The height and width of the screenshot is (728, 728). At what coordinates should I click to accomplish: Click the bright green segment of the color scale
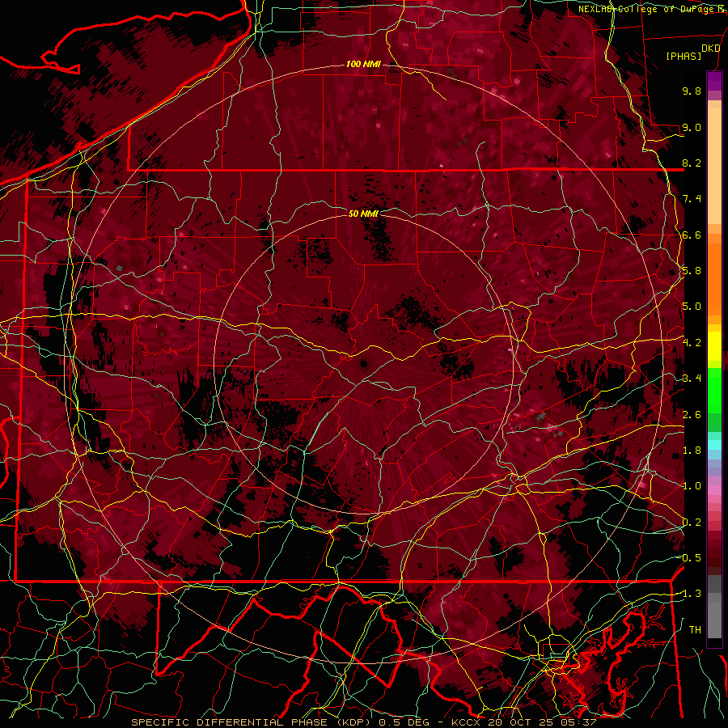click(714, 390)
